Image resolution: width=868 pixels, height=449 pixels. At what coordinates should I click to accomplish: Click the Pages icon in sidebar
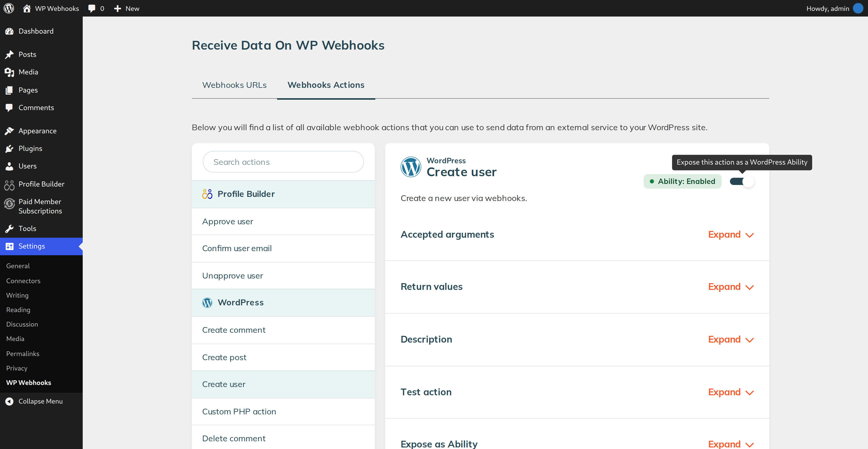tap(9, 90)
